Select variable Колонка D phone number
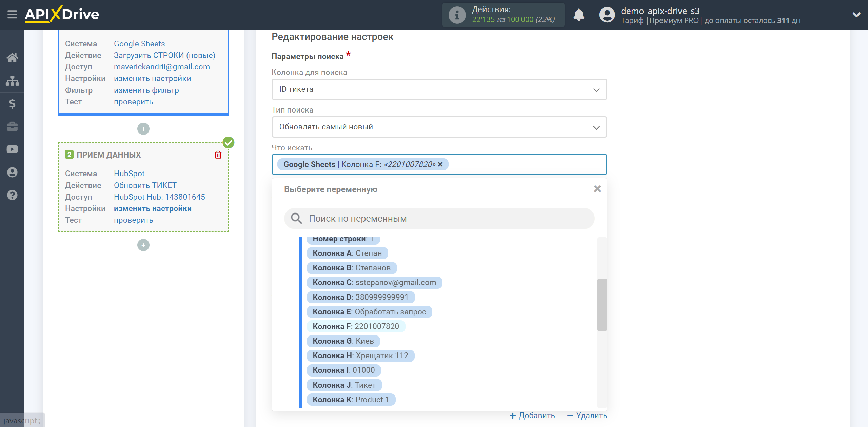868x427 pixels. click(x=360, y=297)
